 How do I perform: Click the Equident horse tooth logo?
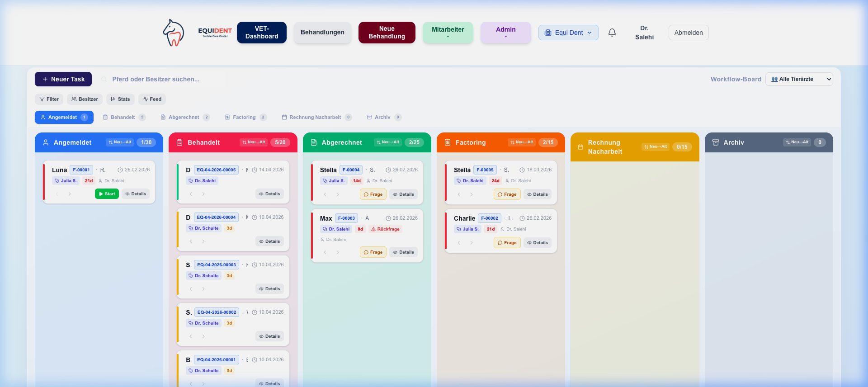tap(173, 33)
